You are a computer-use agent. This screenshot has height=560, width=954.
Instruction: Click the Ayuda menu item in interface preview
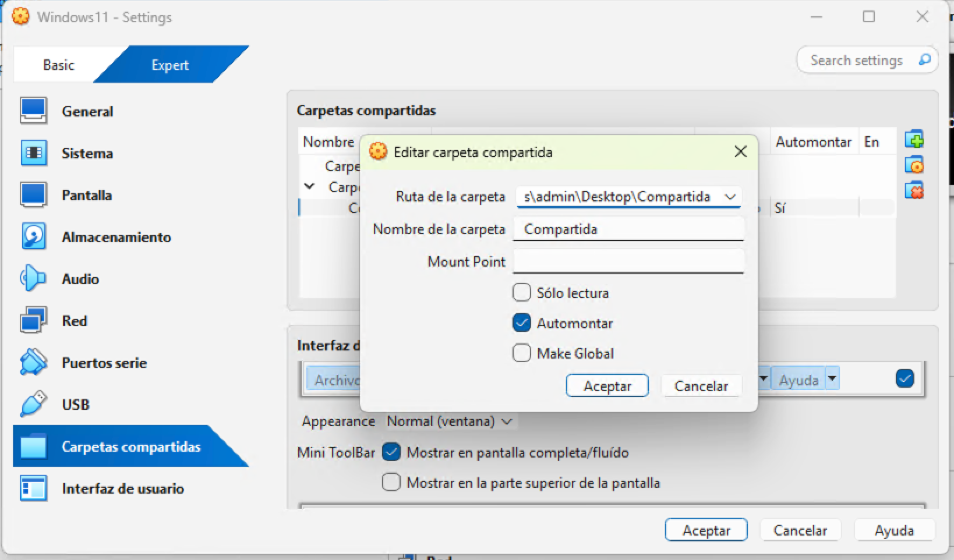[798, 380]
